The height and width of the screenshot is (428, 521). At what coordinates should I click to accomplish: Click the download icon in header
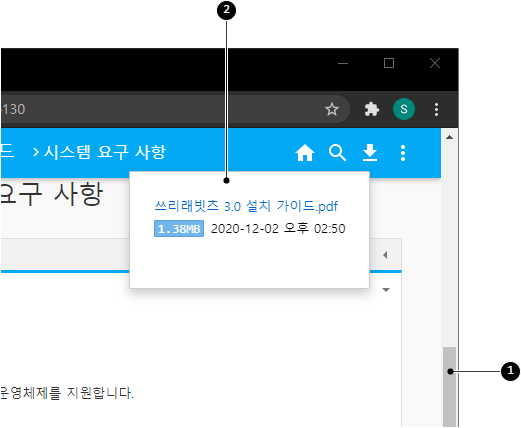click(x=370, y=153)
